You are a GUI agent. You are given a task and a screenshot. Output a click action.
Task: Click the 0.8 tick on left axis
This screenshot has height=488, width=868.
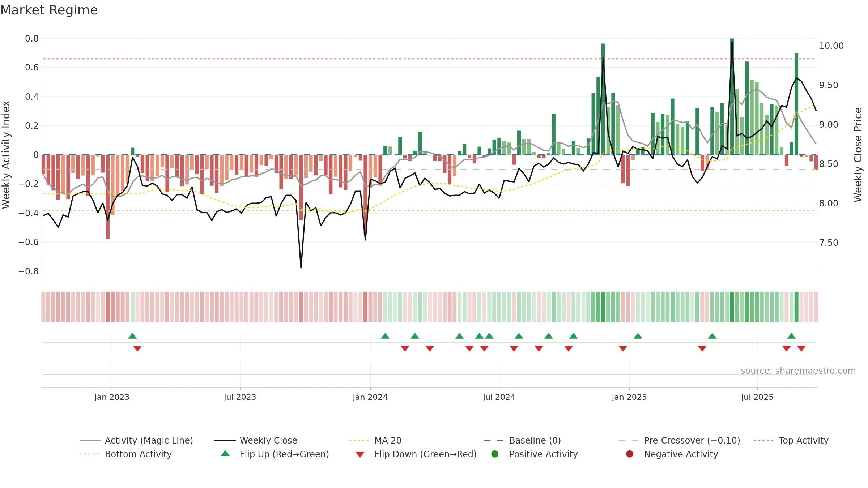(x=32, y=38)
